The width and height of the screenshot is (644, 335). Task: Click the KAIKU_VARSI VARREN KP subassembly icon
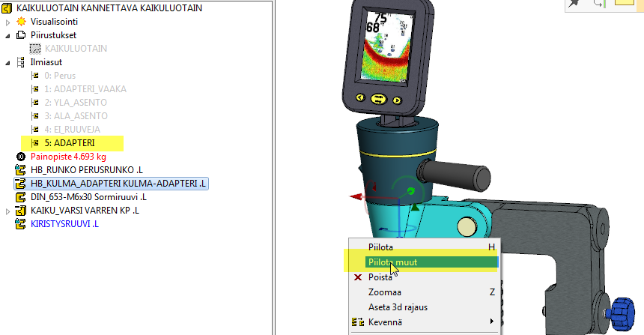(20, 211)
